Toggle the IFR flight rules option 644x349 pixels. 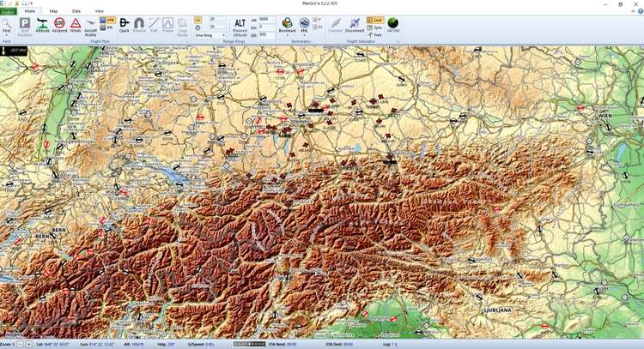(108, 26)
